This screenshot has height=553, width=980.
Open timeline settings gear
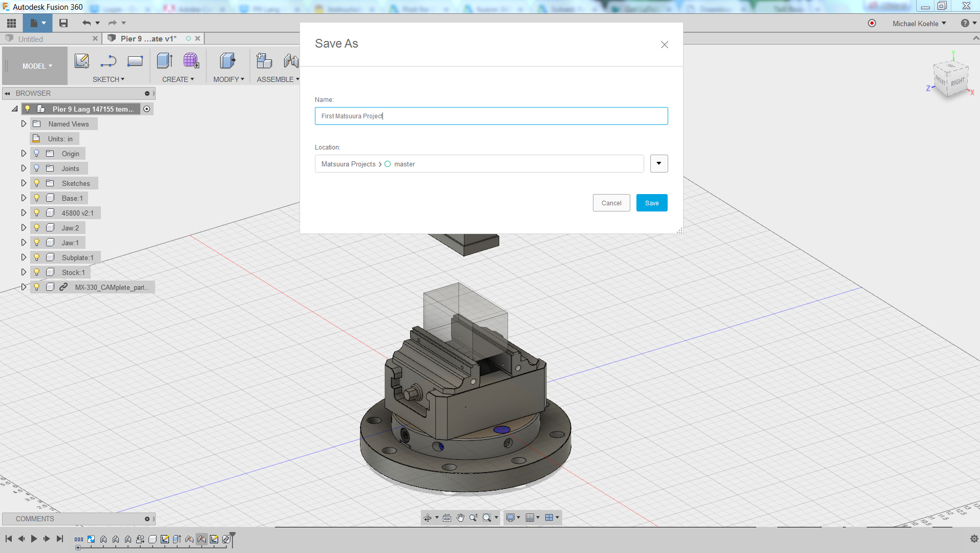pos(974,539)
